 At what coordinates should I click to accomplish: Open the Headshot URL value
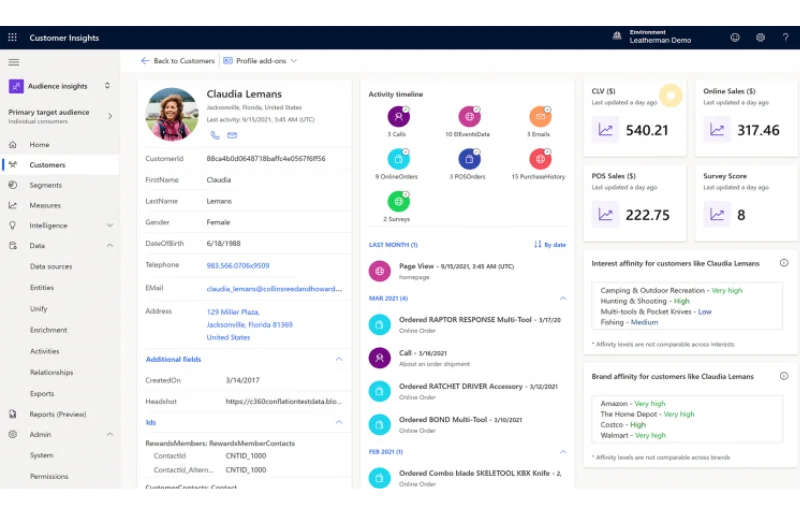pyautogui.click(x=284, y=401)
